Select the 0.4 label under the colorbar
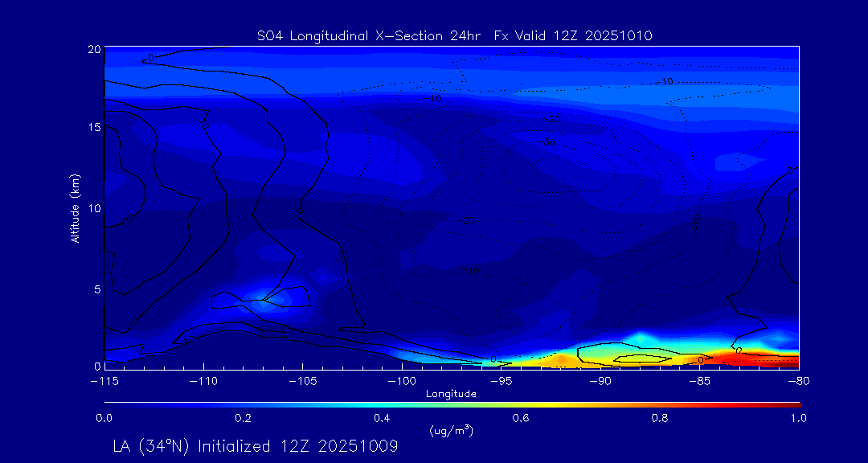 (382, 418)
